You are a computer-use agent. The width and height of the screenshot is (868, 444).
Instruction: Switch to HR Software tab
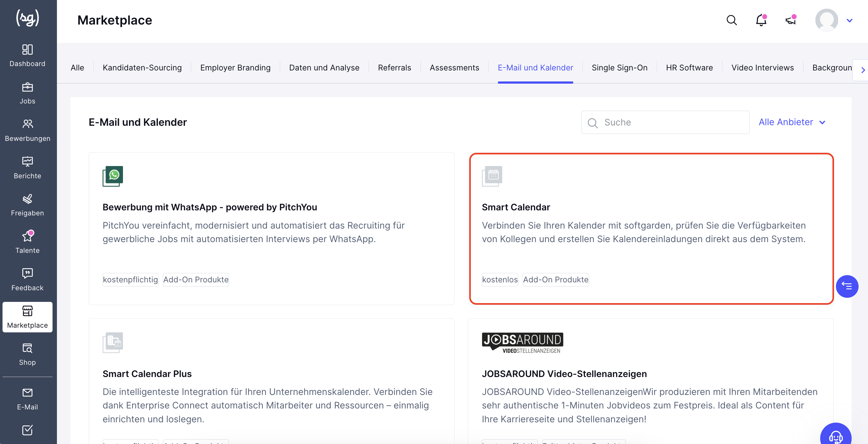click(689, 68)
